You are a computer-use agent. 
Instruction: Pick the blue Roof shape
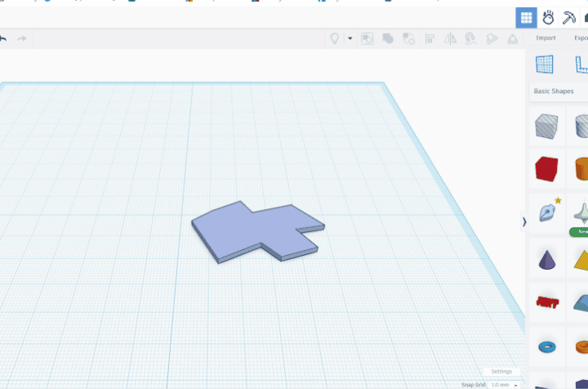(x=581, y=303)
